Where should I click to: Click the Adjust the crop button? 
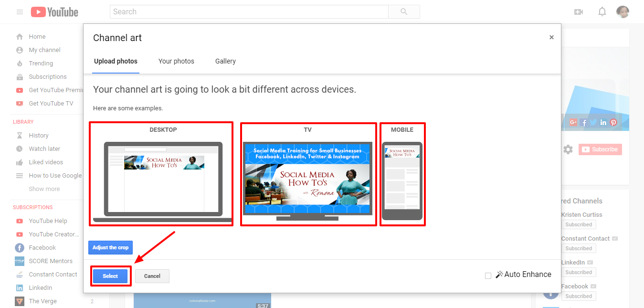[x=110, y=247]
